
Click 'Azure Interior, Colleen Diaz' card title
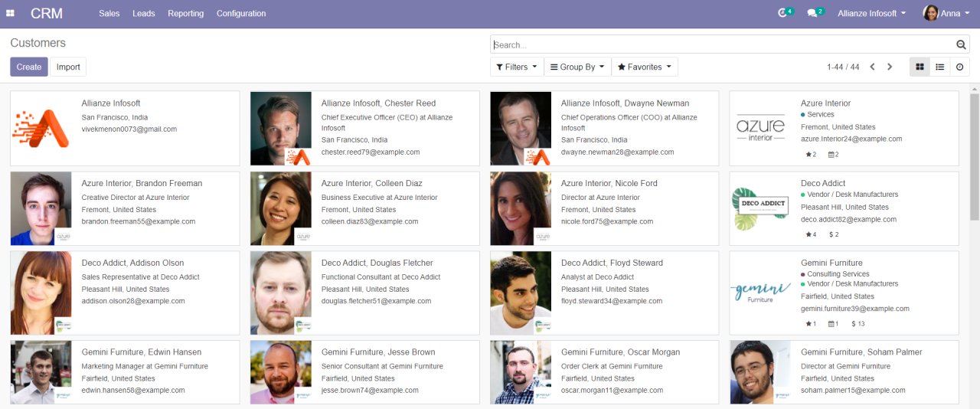(x=372, y=183)
